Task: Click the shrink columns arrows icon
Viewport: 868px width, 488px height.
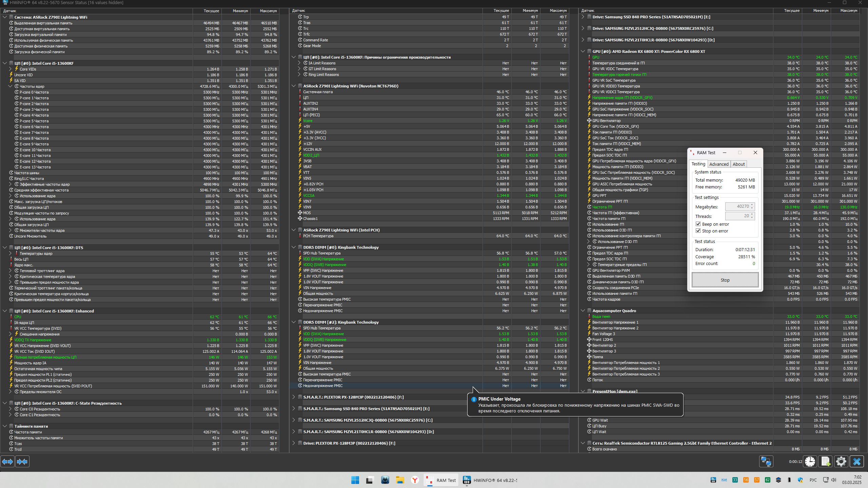Action: point(22,462)
